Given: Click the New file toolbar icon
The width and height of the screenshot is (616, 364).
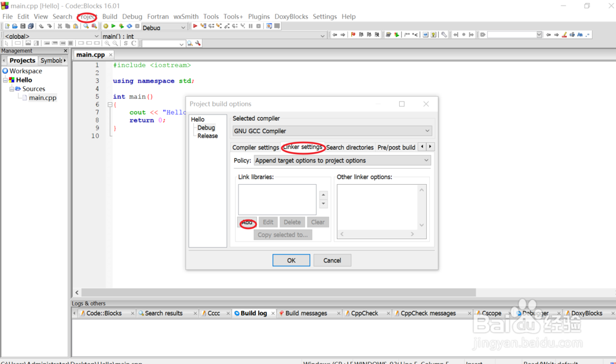Looking at the screenshot, I should tap(7, 26).
